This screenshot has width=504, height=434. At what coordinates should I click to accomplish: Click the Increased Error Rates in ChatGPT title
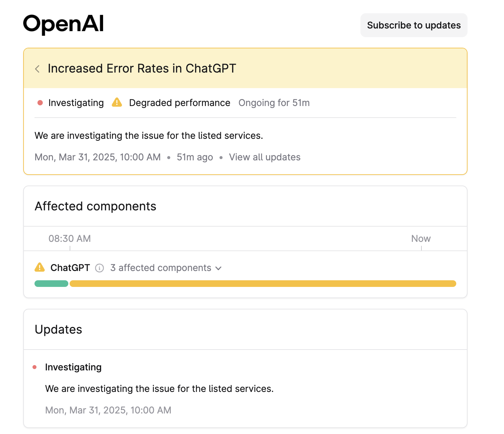142,68
